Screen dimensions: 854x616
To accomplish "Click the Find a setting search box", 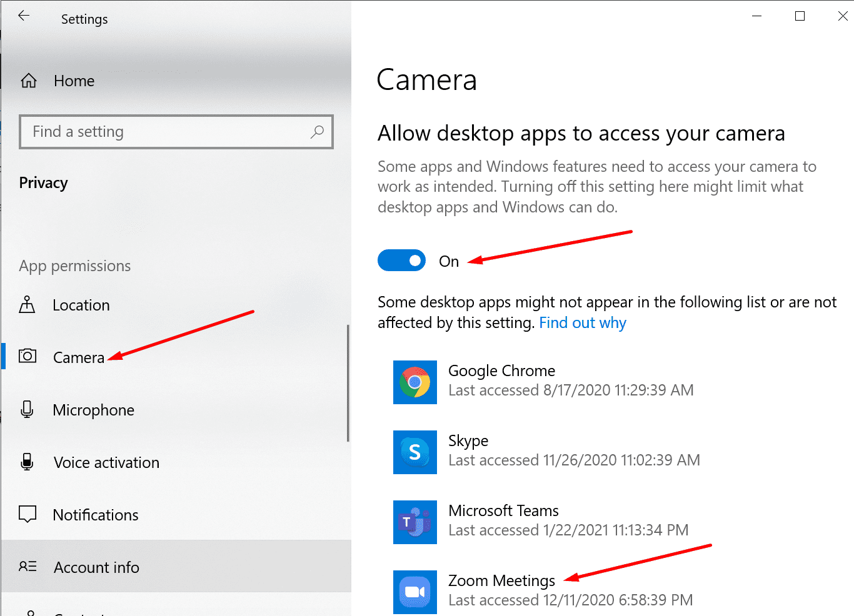I will (x=176, y=132).
